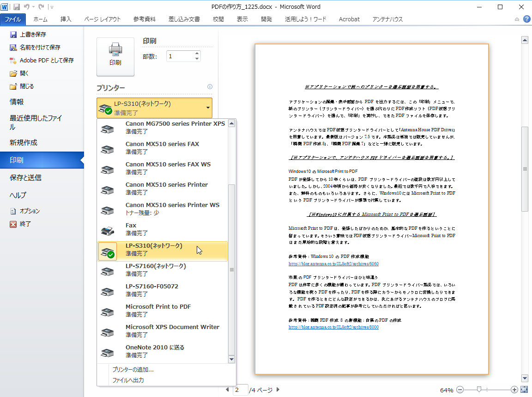Viewport: 532px width, 397px height.
Task: Click プリンターの追加... option
Action: [133, 369]
